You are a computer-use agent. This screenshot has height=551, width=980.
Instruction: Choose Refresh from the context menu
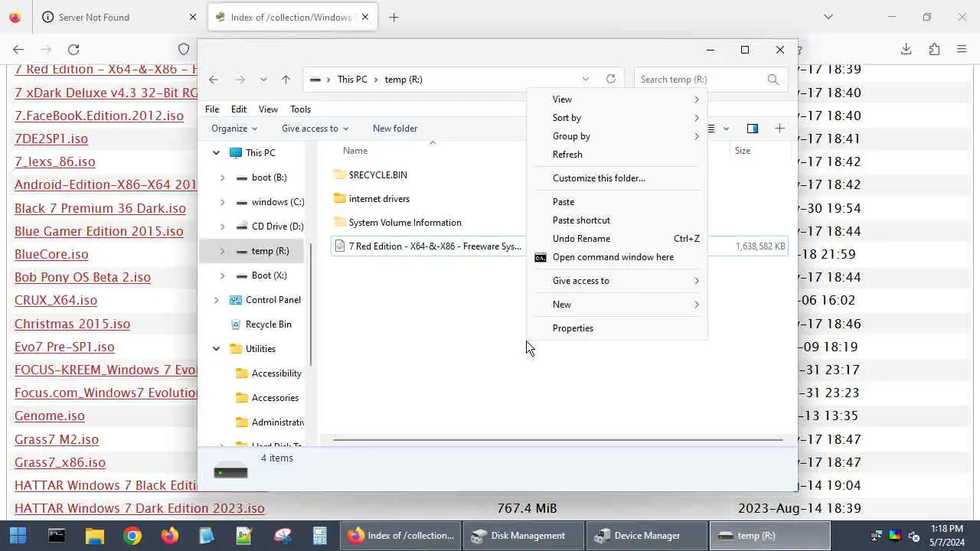tap(617, 155)
